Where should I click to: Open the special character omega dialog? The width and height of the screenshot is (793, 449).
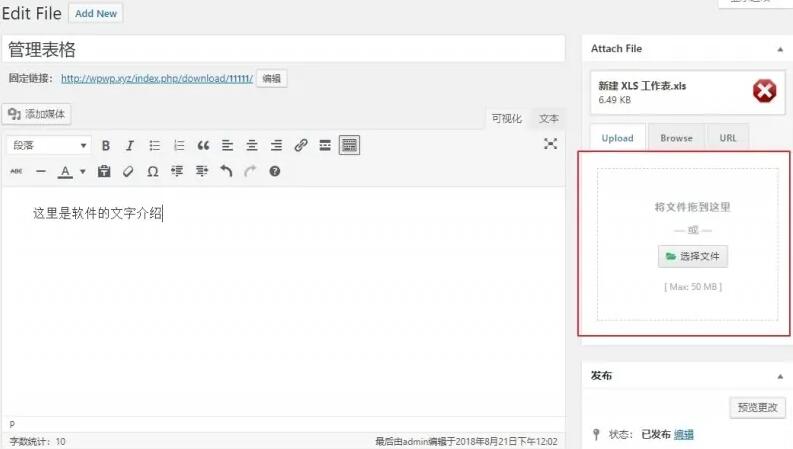click(153, 171)
